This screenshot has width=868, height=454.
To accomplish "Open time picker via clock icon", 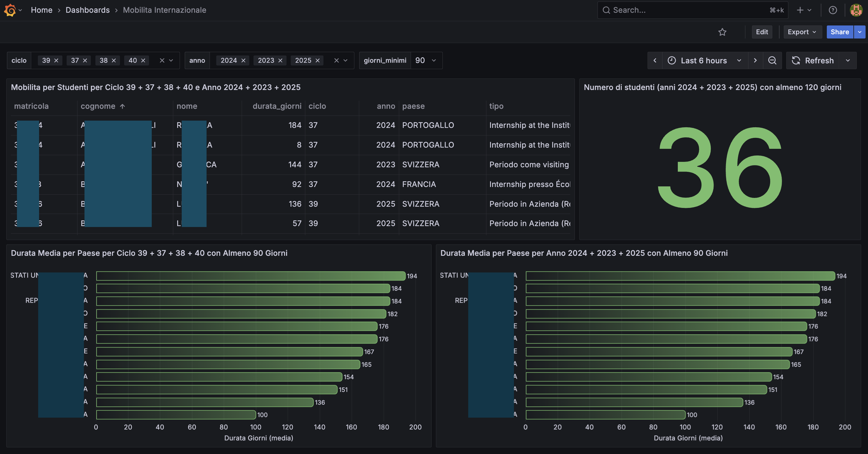I will pos(671,60).
